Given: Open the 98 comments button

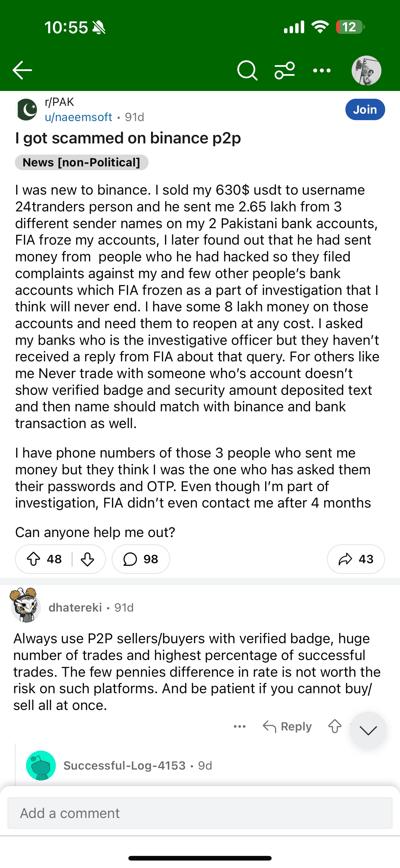Looking at the screenshot, I should (141, 559).
